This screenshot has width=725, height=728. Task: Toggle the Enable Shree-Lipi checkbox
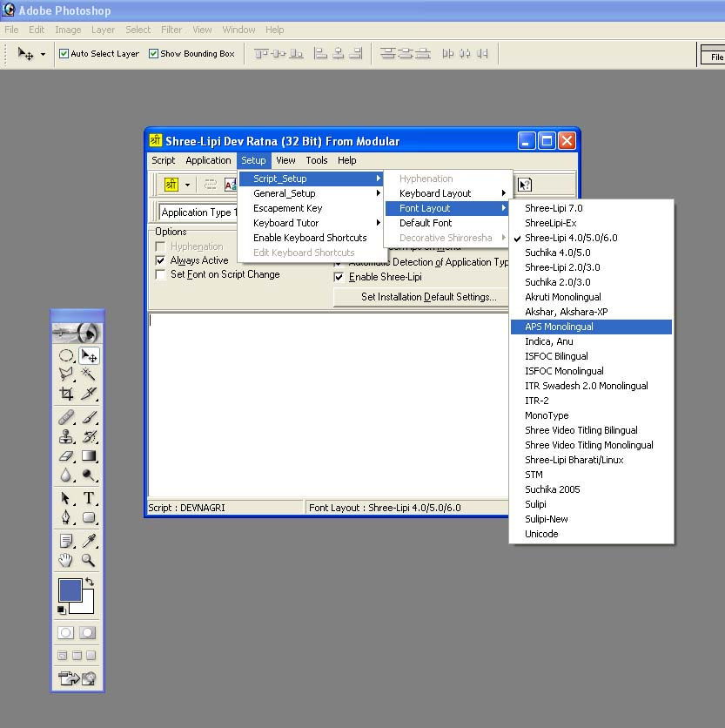click(339, 277)
